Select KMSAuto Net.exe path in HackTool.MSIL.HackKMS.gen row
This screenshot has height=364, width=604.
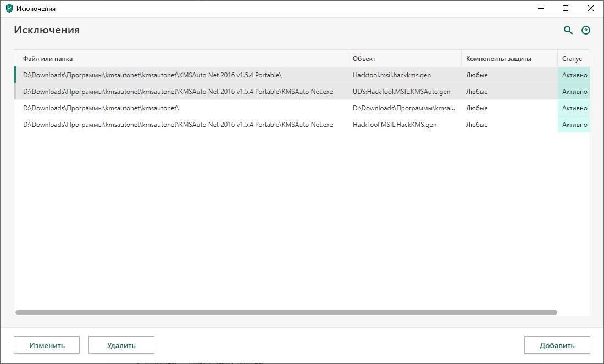tap(178, 125)
